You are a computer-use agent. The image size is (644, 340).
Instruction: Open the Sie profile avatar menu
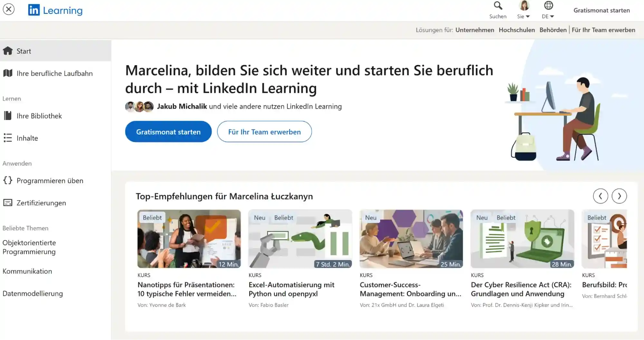click(524, 10)
